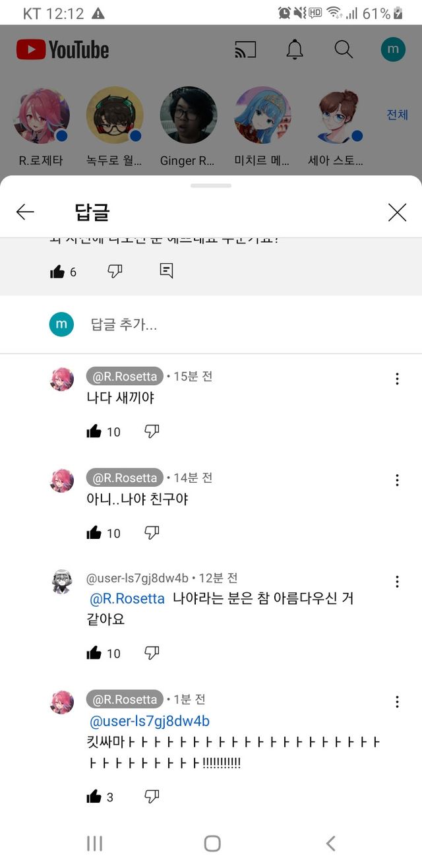Tap the back arrow in replies header
Viewport: 422px width, 868px height.
click(x=25, y=212)
